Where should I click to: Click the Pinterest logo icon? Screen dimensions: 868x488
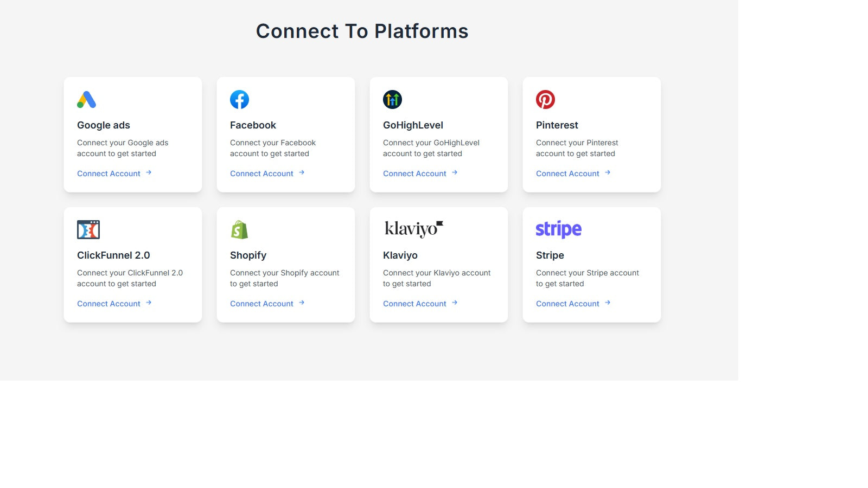(545, 100)
